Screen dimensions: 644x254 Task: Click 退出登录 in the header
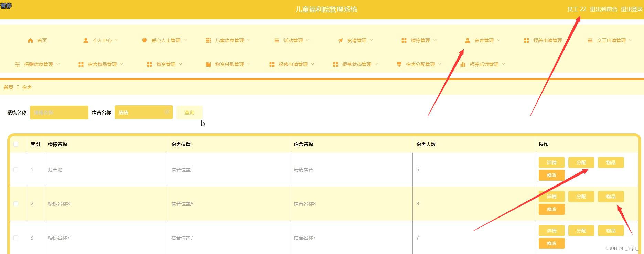pos(632,9)
